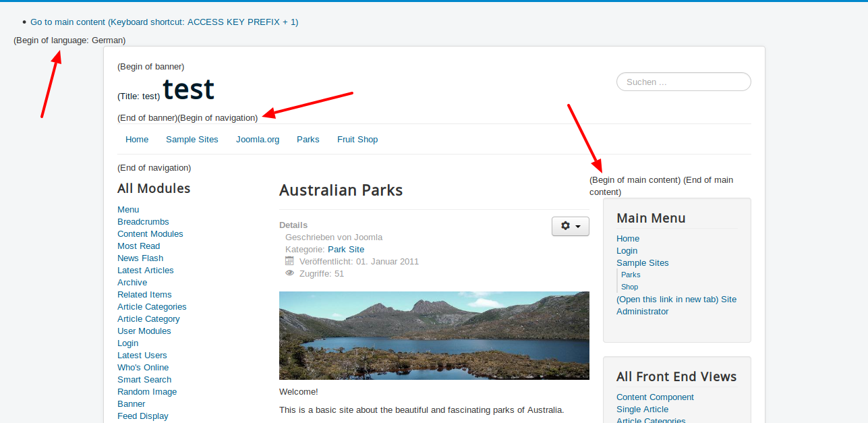Click inside the Suchen search field

[x=683, y=82]
